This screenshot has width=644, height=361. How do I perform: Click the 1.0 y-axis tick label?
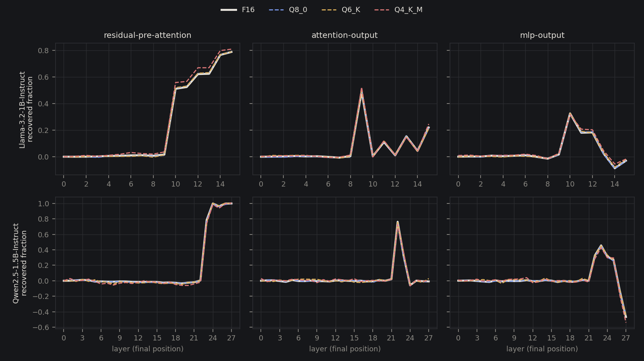pos(43,203)
